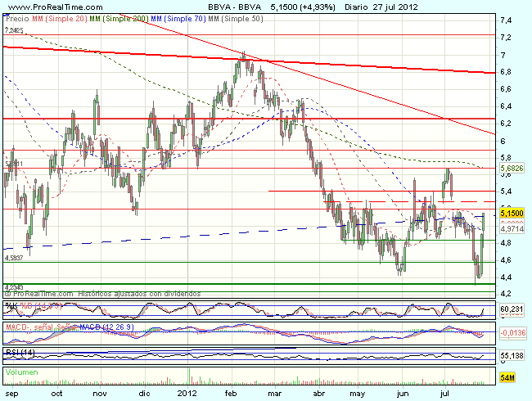Viewport: 532px width, 401px height.
Task: Select the MM (Simple 50) legend entry
Action: tap(236, 19)
